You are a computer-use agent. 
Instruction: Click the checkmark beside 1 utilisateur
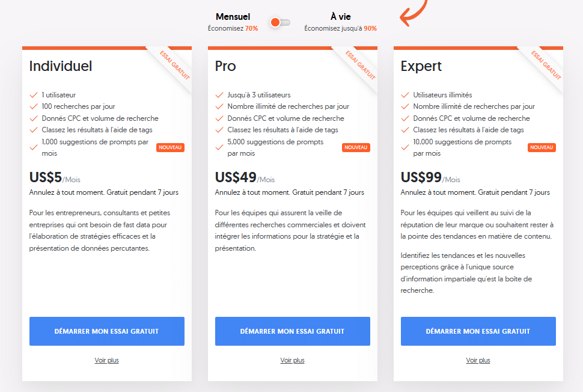(34, 95)
